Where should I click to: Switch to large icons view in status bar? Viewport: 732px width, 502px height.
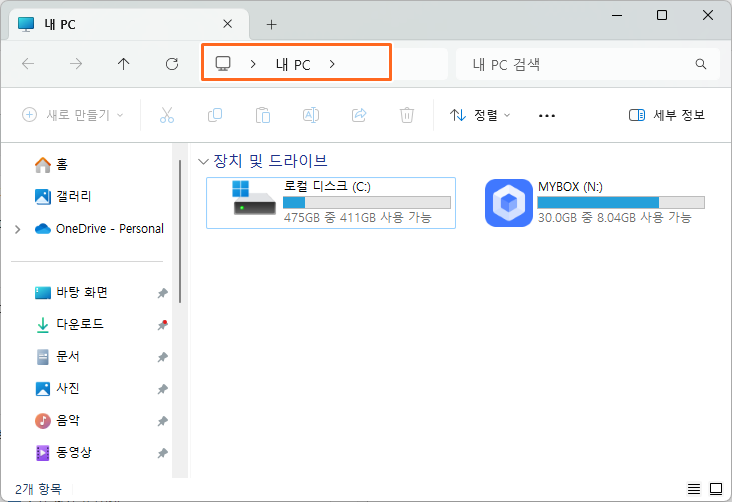click(716, 489)
